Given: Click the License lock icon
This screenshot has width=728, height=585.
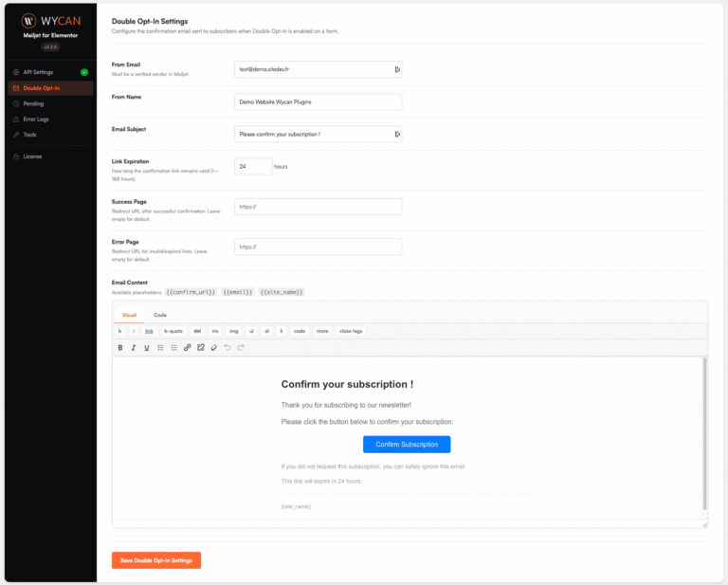Looking at the screenshot, I should (16, 156).
